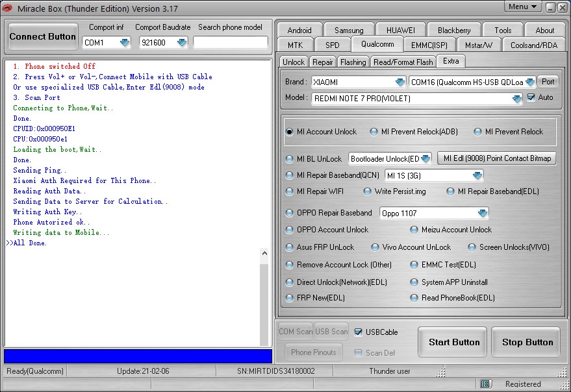Select System APP Uninstall option
The width and height of the screenshot is (571, 392).
414,282
